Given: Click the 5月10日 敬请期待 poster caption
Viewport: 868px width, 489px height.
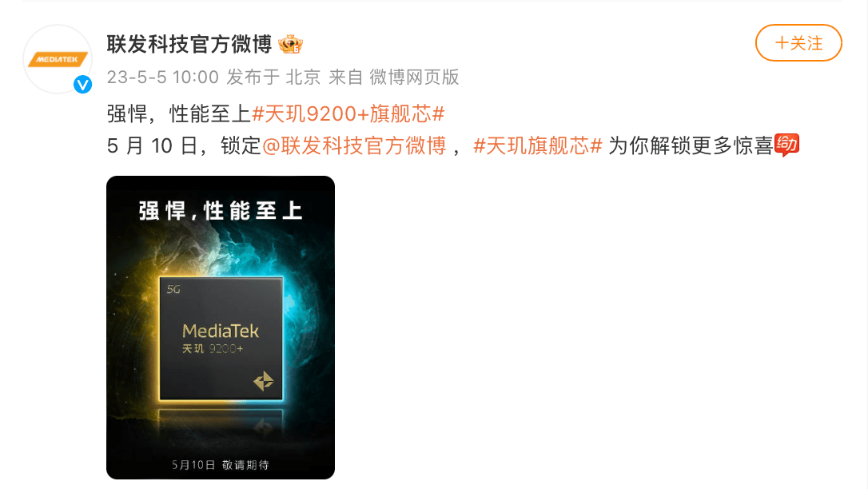Looking at the screenshot, I should (x=221, y=465).
